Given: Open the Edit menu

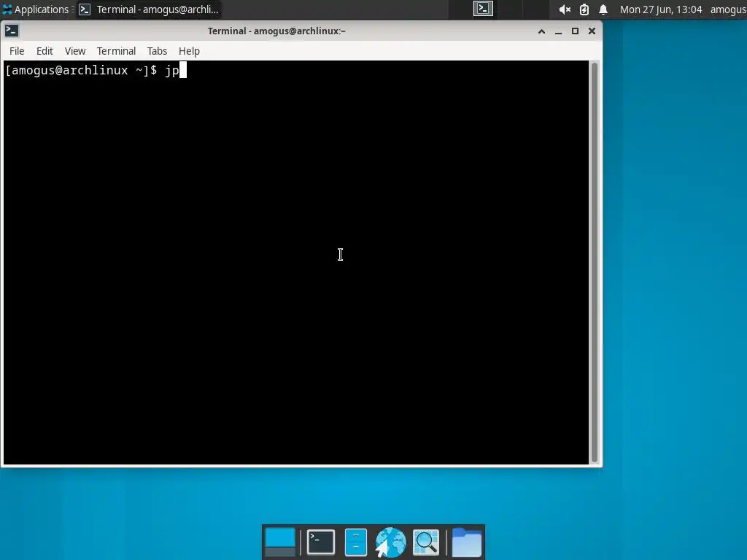Looking at the screenshot, I should coord(44,51).
